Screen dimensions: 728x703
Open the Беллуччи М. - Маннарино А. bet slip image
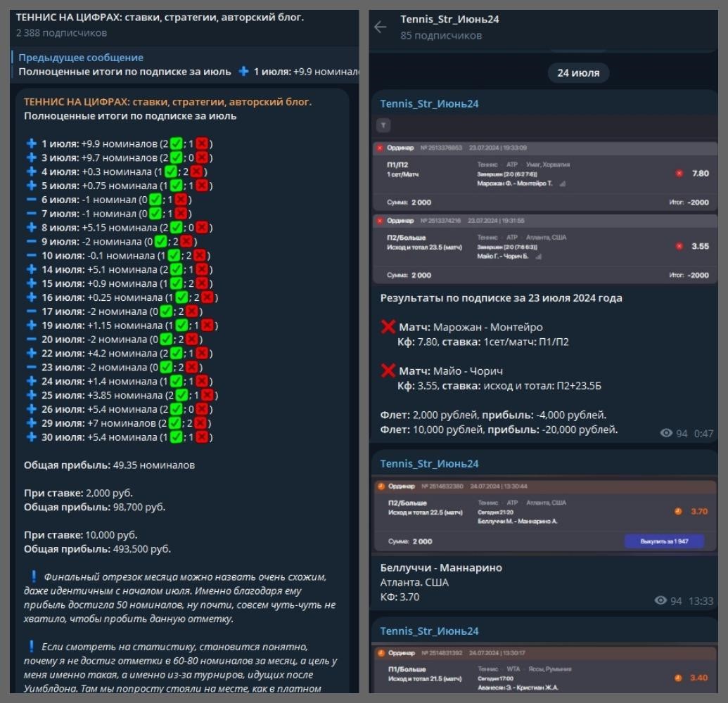545,515
